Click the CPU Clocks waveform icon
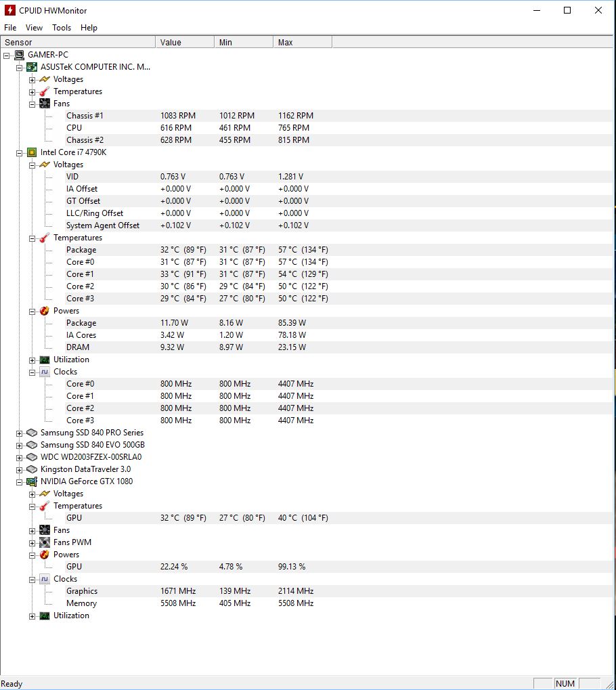 pyautogui.click(x=45, y=372)
